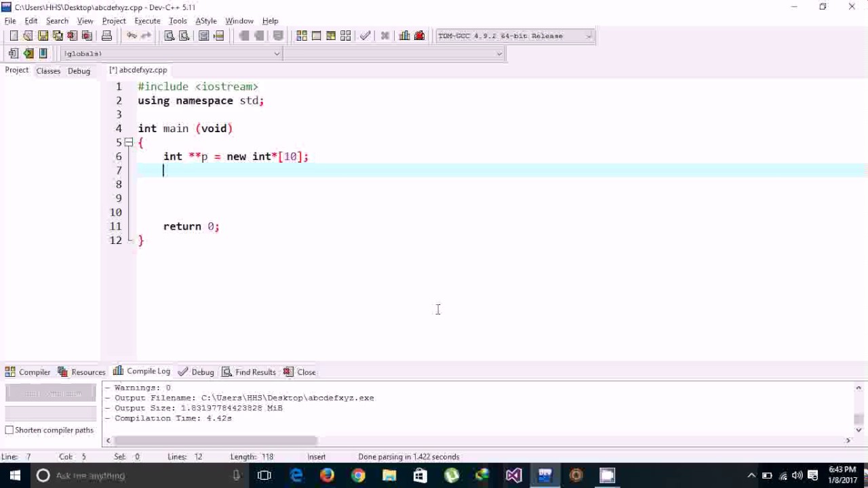Screen dimensions: 868x488
Task: Open the Project menu
Action: [114, 21]
